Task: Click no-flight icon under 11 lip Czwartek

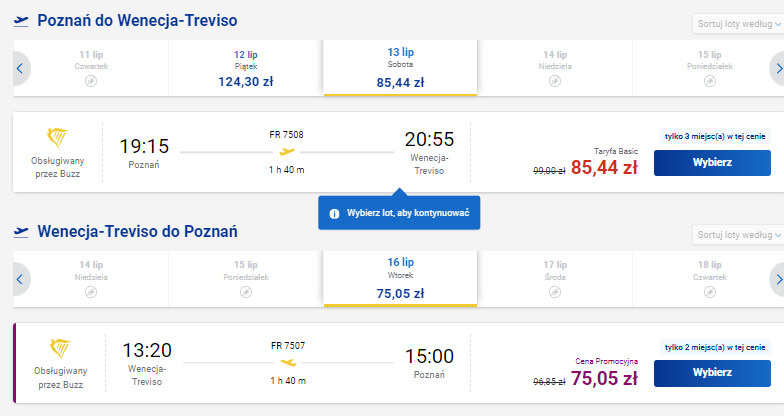Action: pyautogui.click(x=91, y=81)
